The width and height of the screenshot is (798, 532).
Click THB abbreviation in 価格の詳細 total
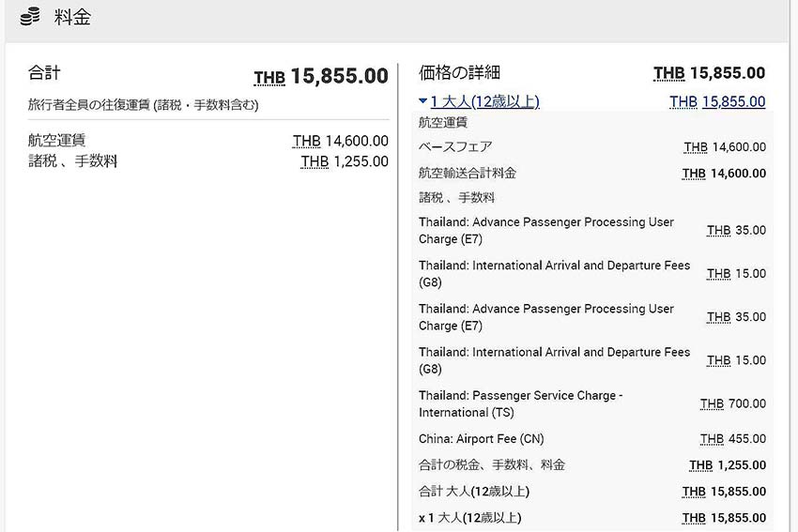click(668, 73)
